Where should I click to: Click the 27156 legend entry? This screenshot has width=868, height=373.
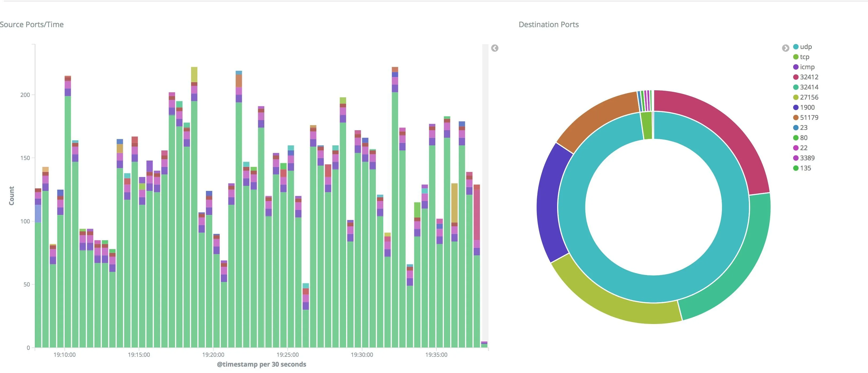806,97
